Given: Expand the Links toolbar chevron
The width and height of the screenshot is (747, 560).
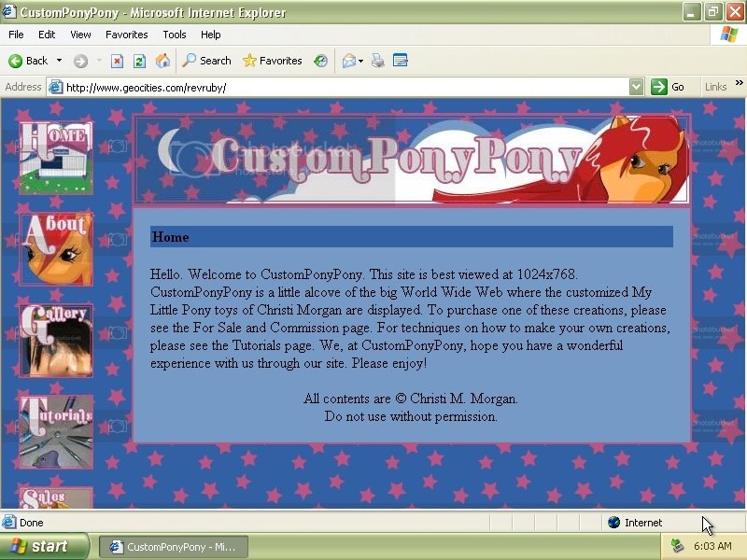Looking at the screenshot, I should [739, 83].
